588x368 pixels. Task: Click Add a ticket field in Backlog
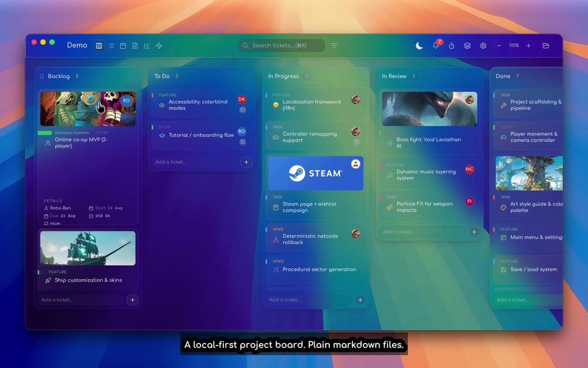click(80, 300)
